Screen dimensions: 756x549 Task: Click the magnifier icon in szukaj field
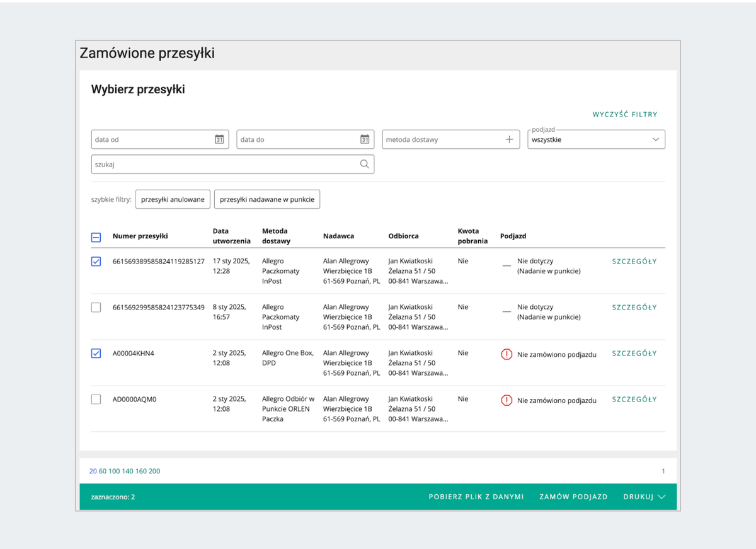(364, 165)
